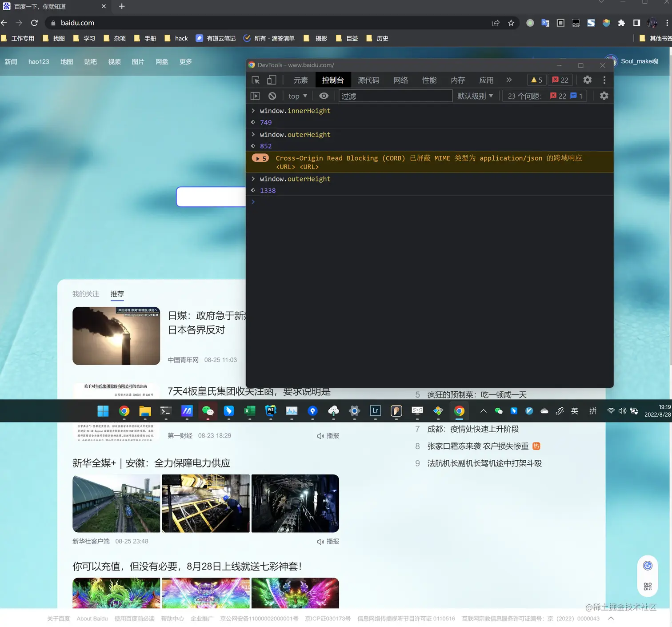Open the 22 errors counter in DevTools
This screenshot has width=672, height=627.
coord(560,80)
